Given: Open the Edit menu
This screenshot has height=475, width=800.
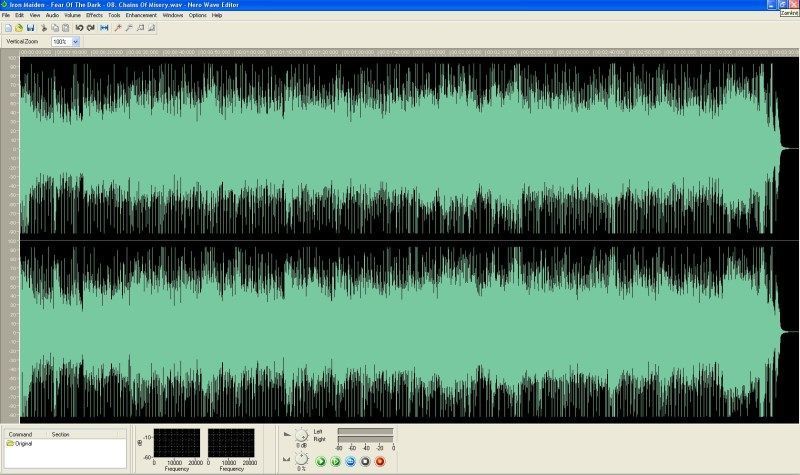Looking at the screenshot, I should coord(19,15).
